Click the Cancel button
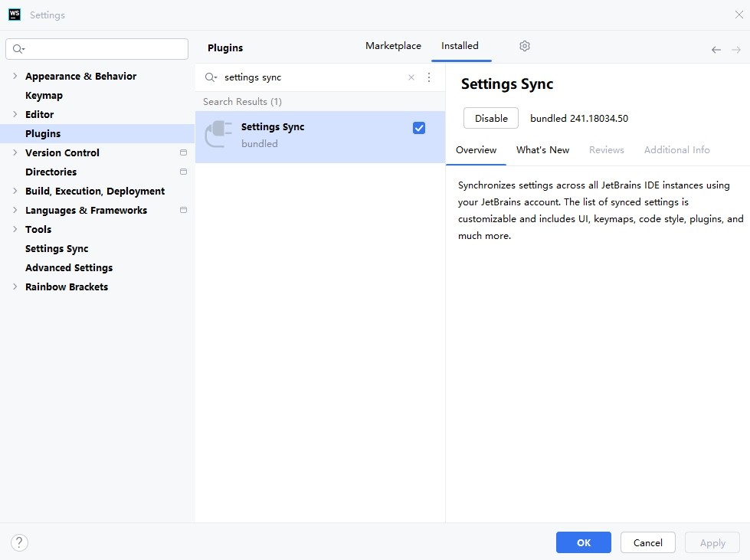The height and width of the screenshot is (560, 750). coord(647,543)
